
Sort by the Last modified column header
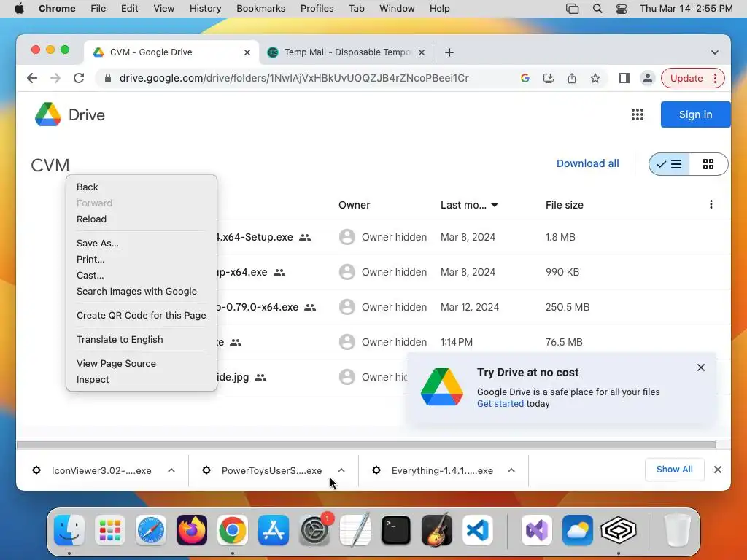tap(469, 205)
